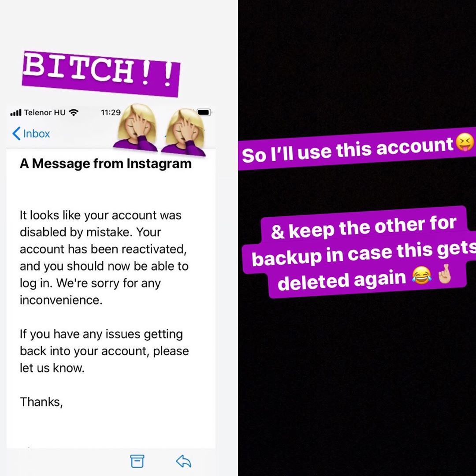
Task: Tap the blue back chevron
Action: [x=16, y=134]
